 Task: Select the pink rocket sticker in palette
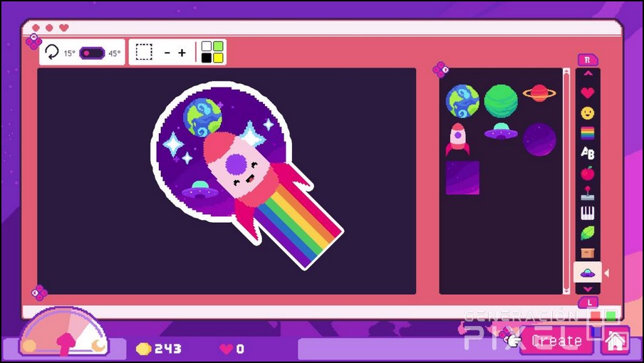click(457, 139)
